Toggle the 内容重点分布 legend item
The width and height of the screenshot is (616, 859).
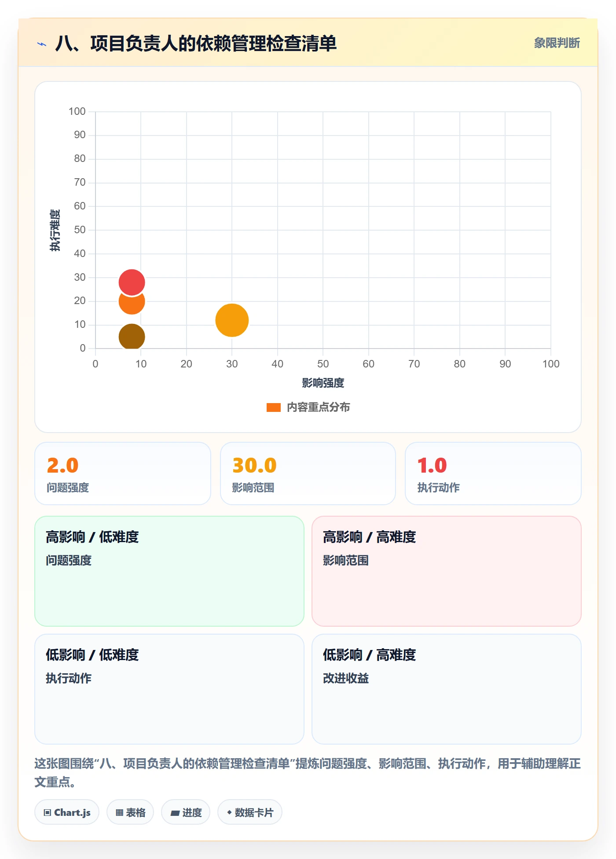[308, 407]
